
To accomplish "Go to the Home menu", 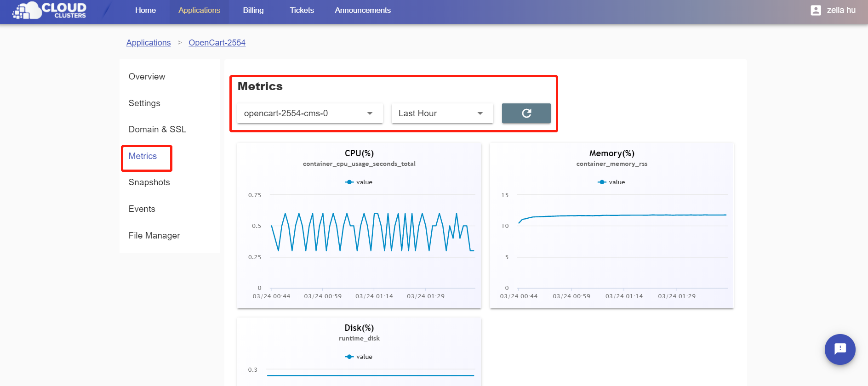I will click(145, 10).
